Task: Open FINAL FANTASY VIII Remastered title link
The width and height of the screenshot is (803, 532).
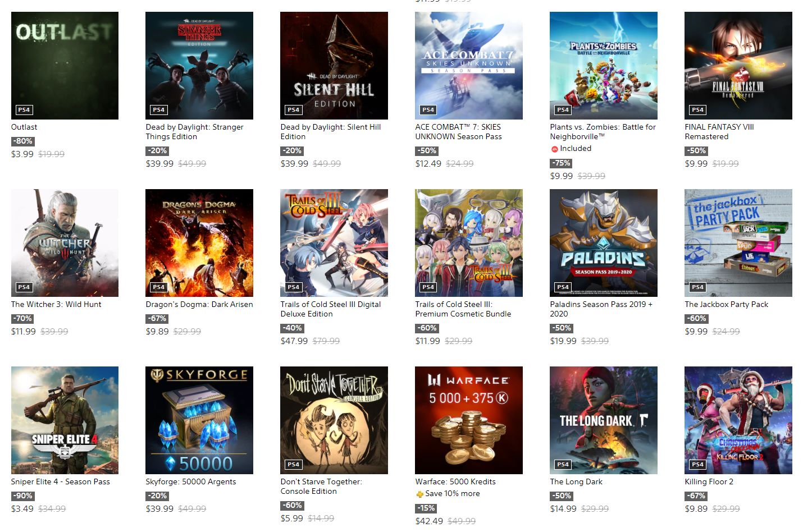Action: pyautogui.click(x=719, y=132)
